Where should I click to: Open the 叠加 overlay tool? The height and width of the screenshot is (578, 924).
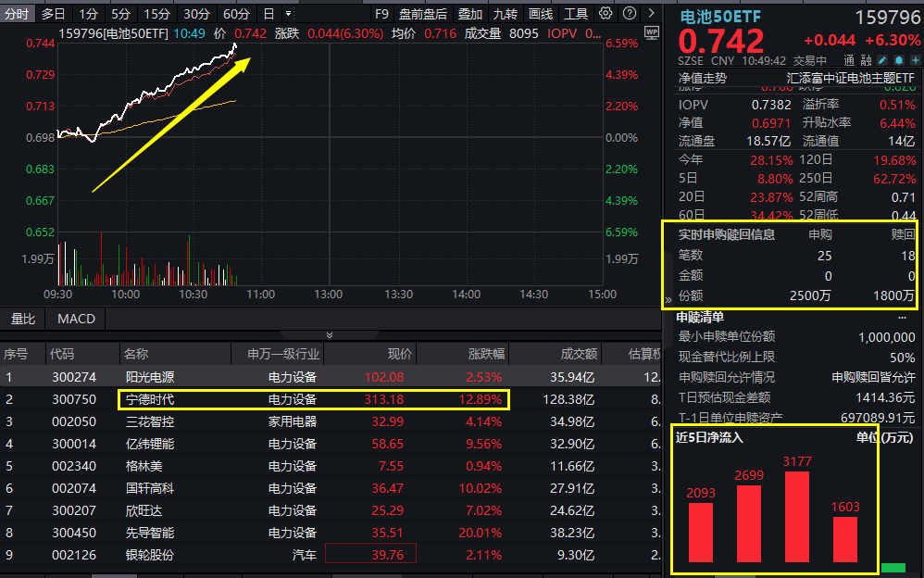(x=471, y=13)
